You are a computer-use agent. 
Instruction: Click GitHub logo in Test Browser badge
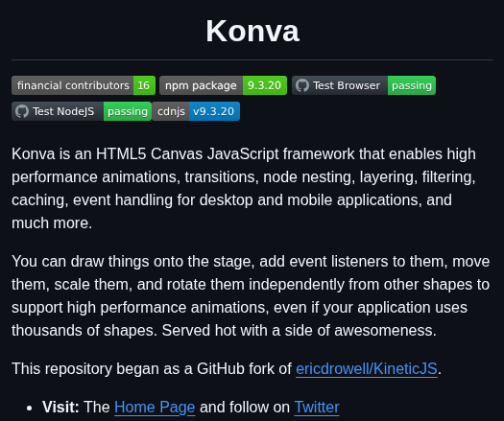click(x=302, y=85)
